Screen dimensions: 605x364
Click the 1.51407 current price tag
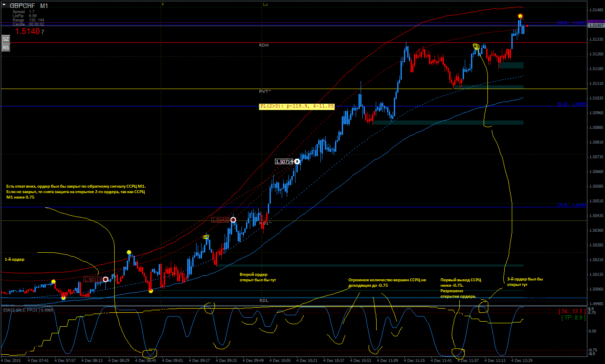pos(596,26)
